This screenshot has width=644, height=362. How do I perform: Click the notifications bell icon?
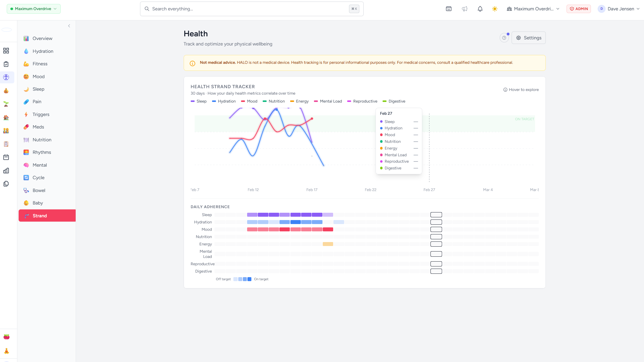[480, 9]
